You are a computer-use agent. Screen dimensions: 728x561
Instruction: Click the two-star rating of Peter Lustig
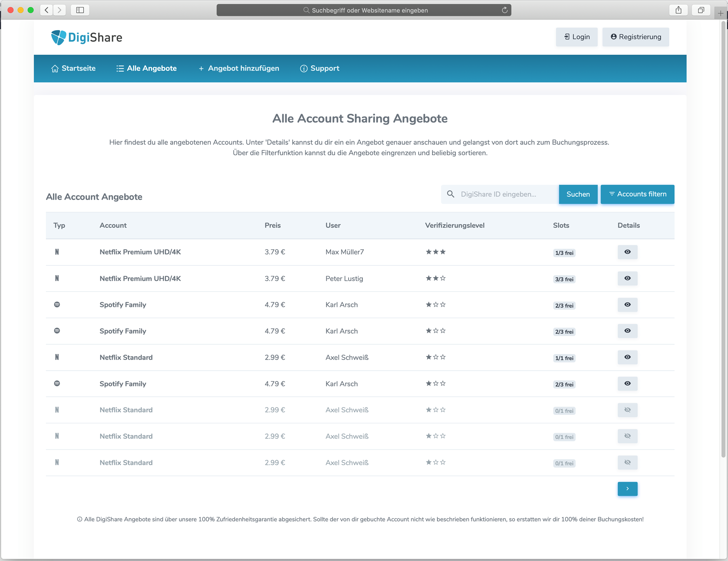click(435, 278)
